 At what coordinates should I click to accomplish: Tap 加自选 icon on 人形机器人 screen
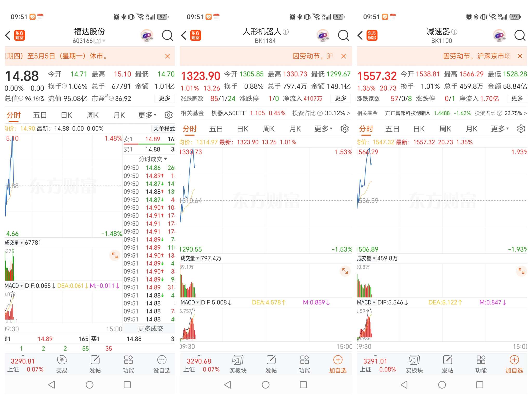[x=338, y=364]
